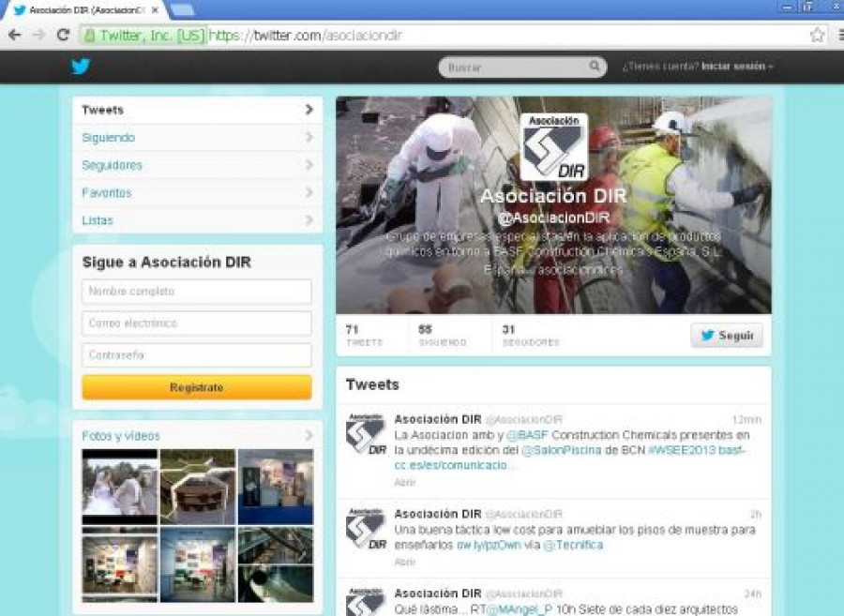Open the Listas section

(x=198, y=220)
